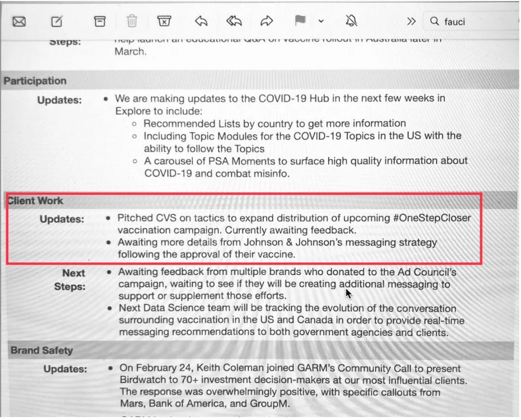Click 'A carousel of PSA Moments' line
Viewport: 521px width, 420px height.
coord(306,161)
